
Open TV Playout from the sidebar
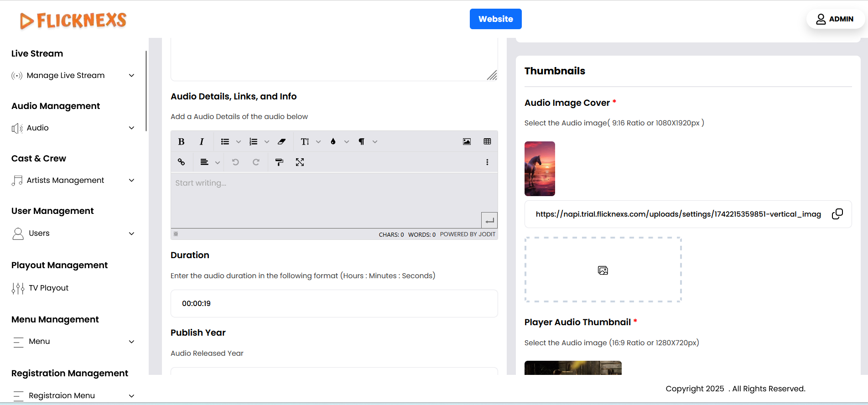tap(48, 288)
